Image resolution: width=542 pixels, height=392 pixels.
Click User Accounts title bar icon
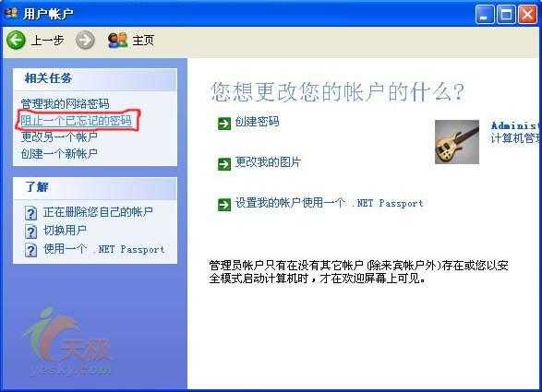pyautogui.click(x=11, y=14)
